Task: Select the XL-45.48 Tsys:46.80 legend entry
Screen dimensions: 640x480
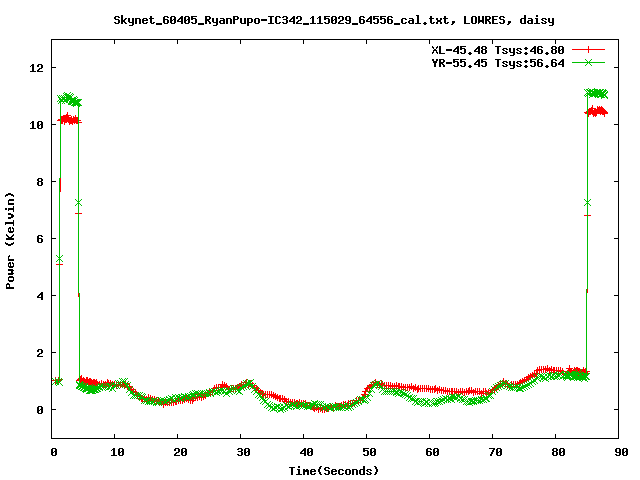Action: coord(498,50)
